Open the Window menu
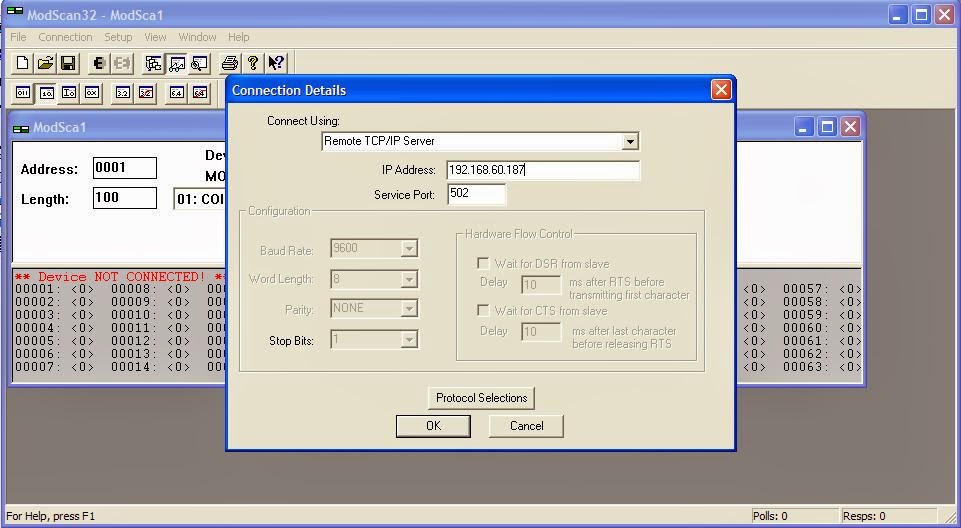Image resolution: width=961 pixels, height=528 pixels. coord(197,37)
